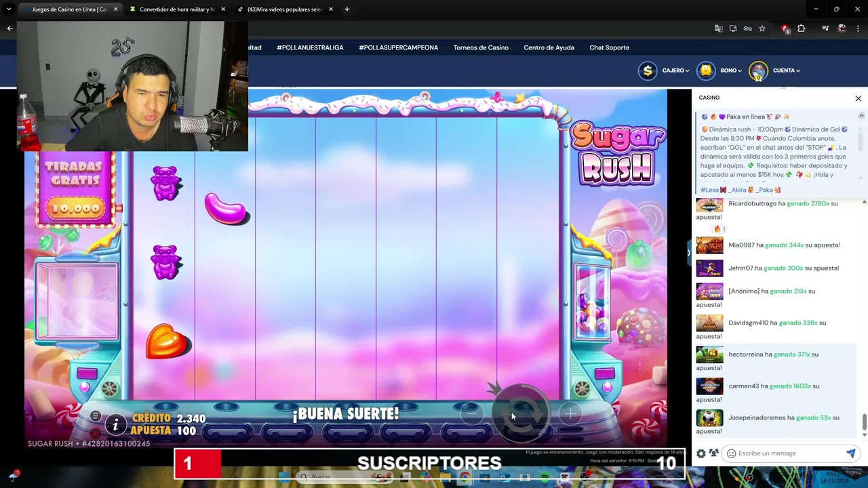
Task: Open Chrome profile avatar
Action: 842,28
